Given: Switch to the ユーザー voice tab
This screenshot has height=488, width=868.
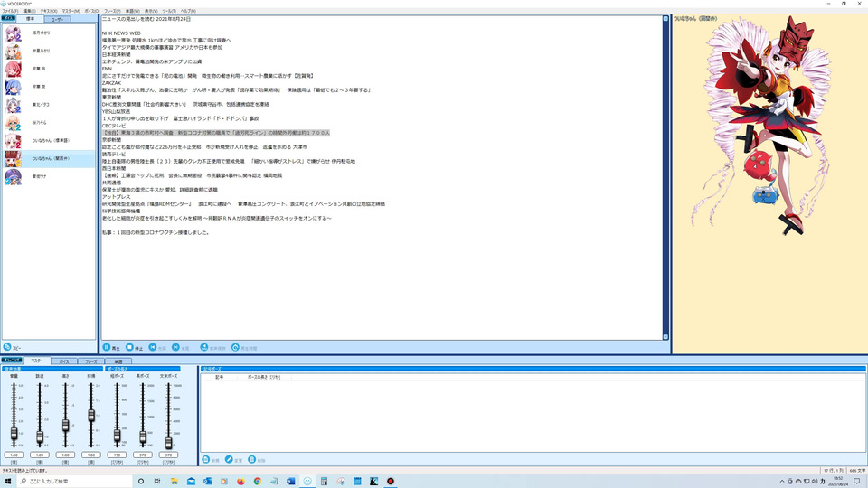Looking at the screenshot, I should (x=57, y=19).
